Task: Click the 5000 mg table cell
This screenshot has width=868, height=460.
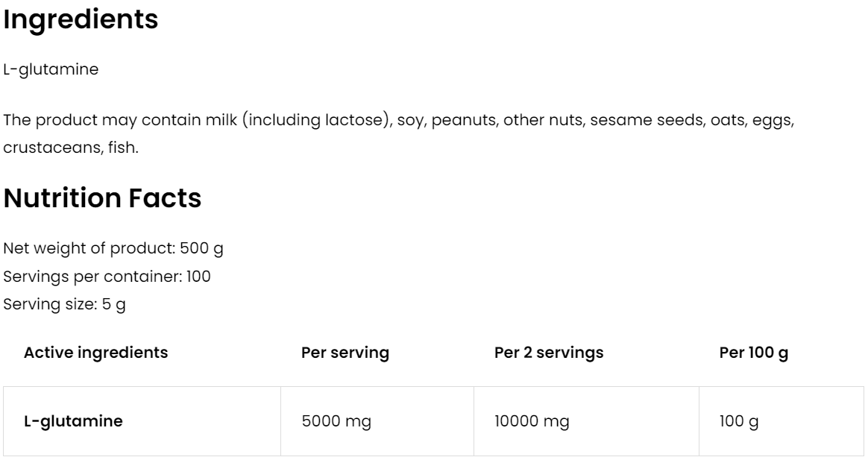Action: point(336,421)
